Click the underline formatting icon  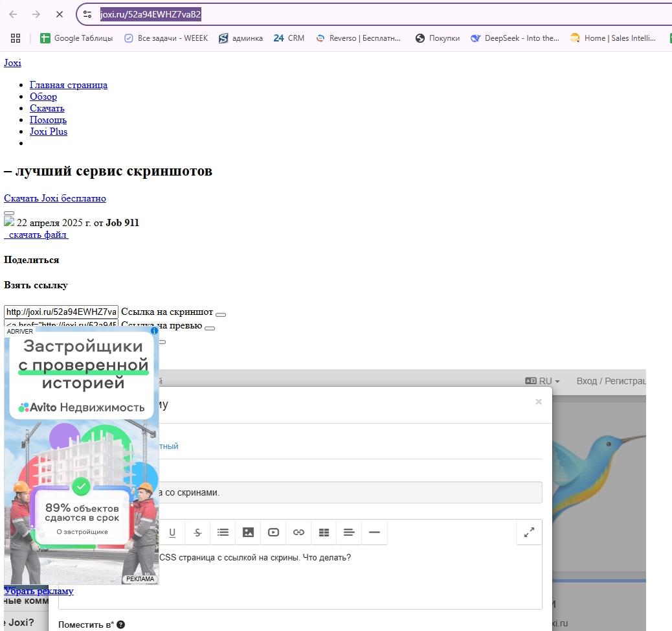coord(172,533)
